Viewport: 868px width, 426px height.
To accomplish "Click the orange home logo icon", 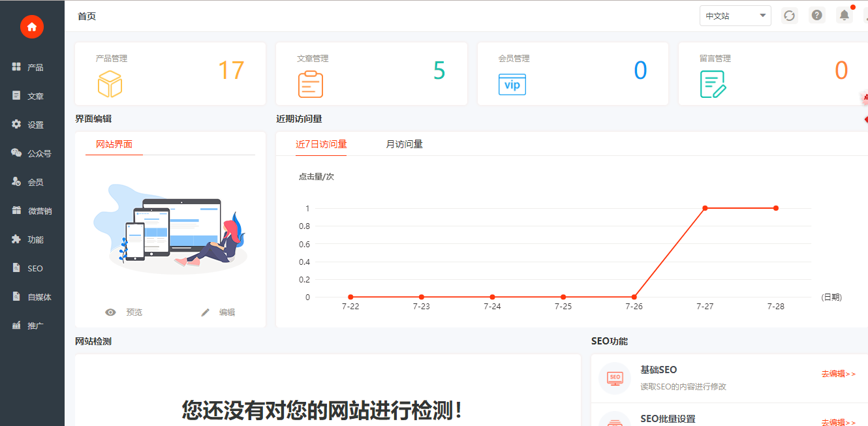I will click(32, 27).
